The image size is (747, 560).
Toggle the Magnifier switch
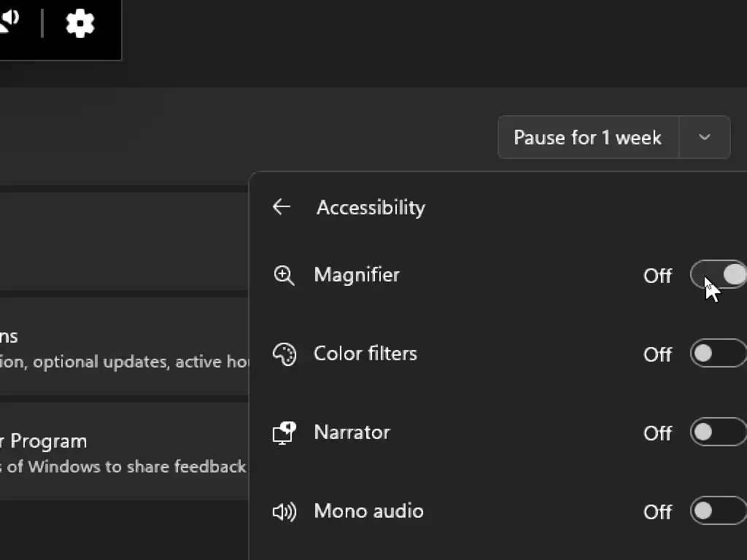[x=719, y=275]
